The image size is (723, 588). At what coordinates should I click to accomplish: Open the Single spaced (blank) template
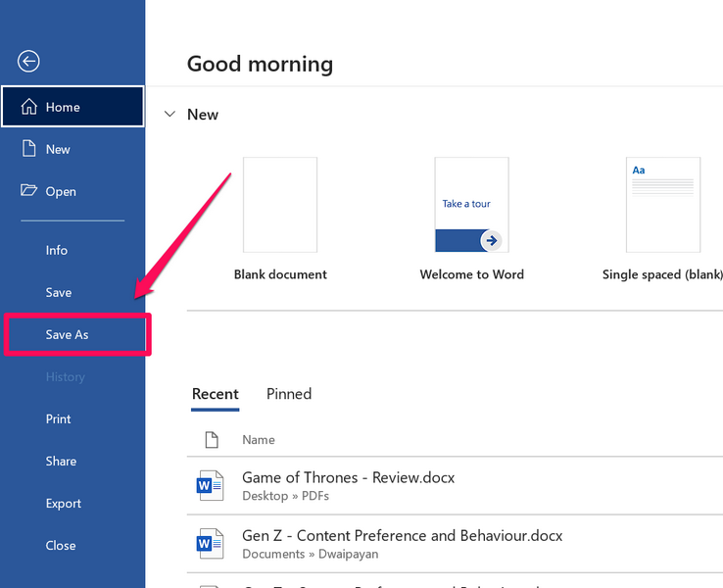point(663,205)
